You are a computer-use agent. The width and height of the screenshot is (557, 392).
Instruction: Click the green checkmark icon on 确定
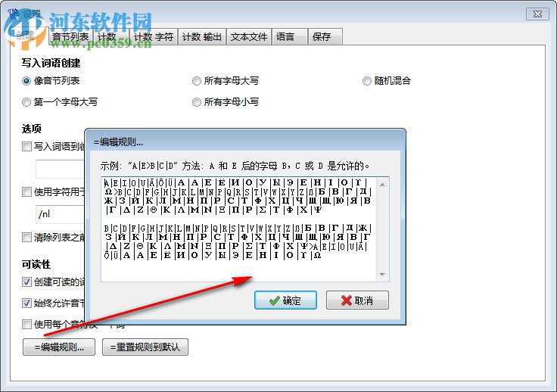[275, 301]
